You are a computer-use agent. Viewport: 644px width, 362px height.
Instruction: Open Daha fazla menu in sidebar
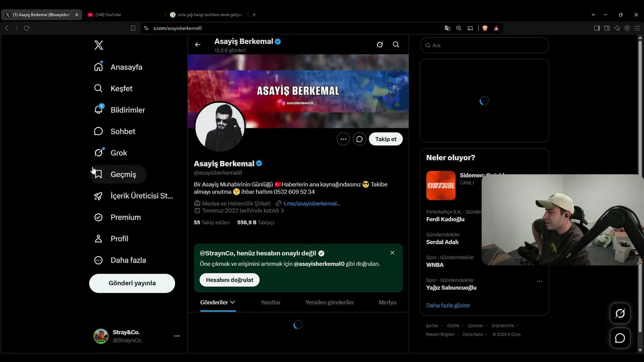coord(120,260)
